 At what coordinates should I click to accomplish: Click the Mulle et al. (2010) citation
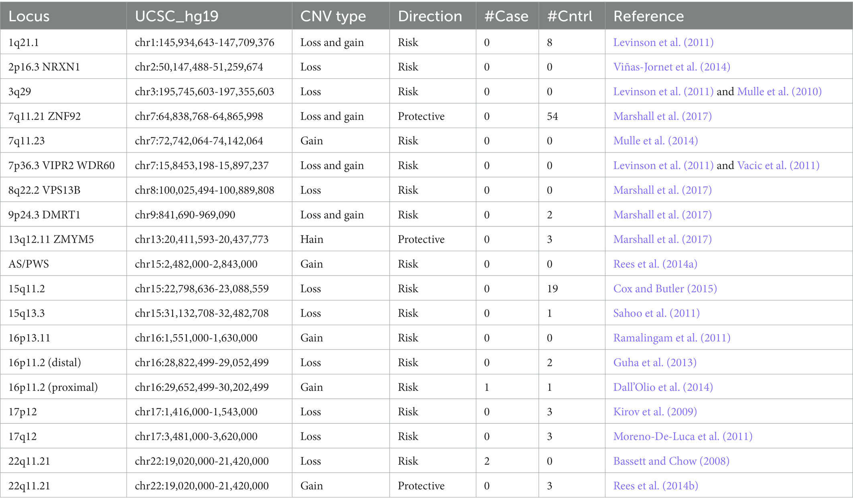[779, 91]
